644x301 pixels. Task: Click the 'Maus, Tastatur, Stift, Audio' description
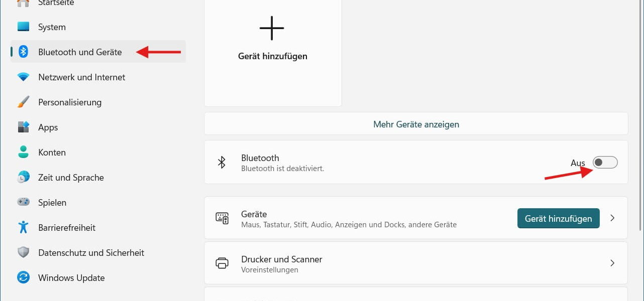click(x=349, y=225)
